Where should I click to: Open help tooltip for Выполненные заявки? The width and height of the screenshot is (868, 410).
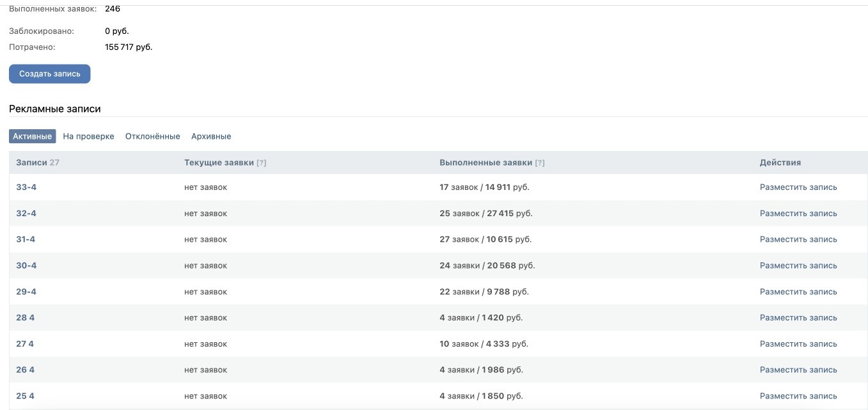(x=540, y=163)
